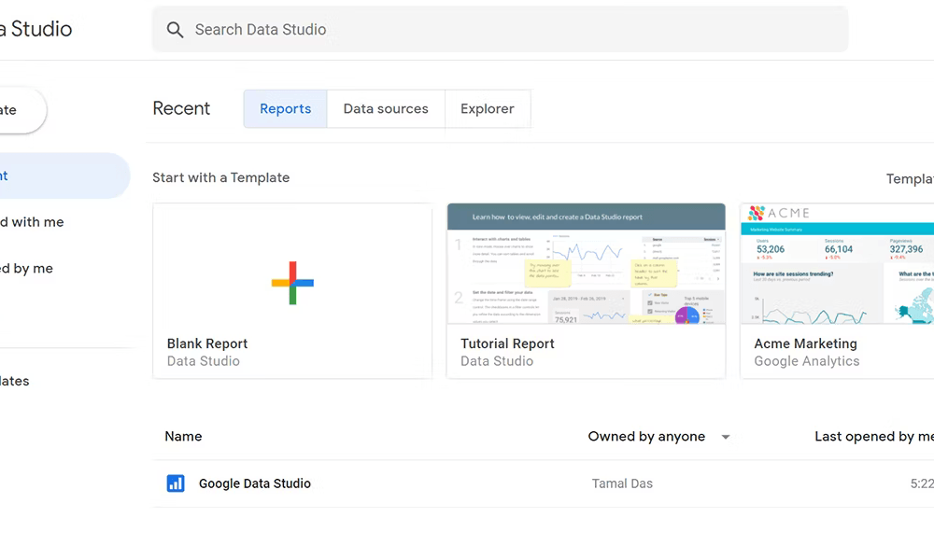934x560 pixels.
Task: Click the Data Studio subtitle under Tutorial Report
Action: pos(497,361)
